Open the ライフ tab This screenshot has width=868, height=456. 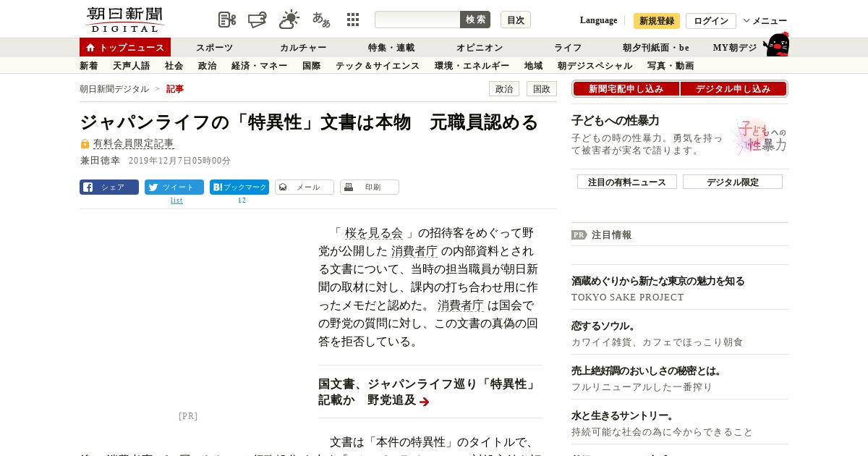568,48
